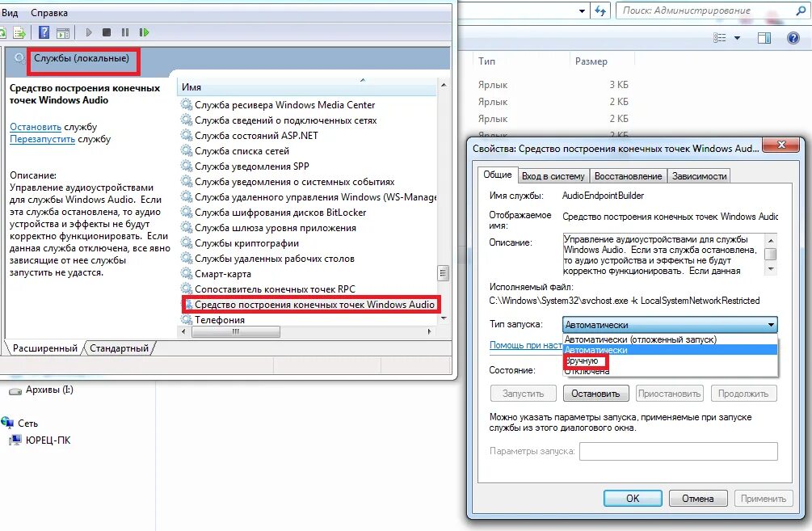Image resolution: width=812 pixels, height=531 pixels.
Task: Click the Перезапустить службу link
Action: coord(43,139)
